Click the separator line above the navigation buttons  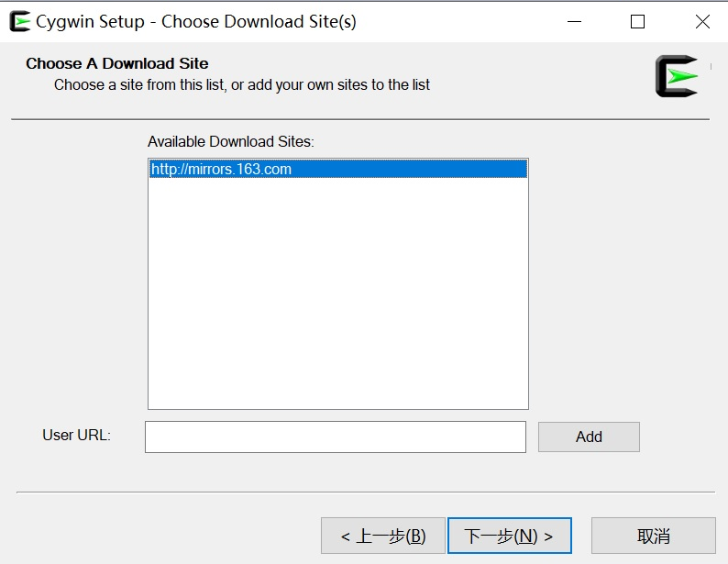366,492
